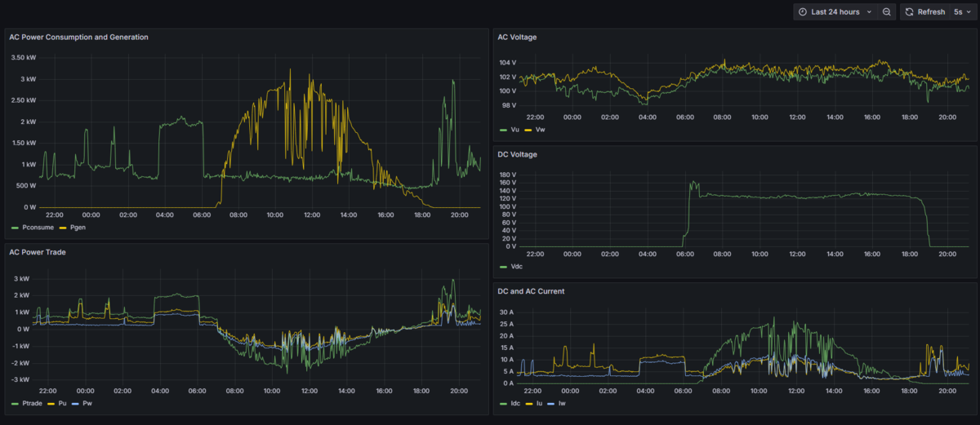Open the AC Power Trade panel title menu

(x=38, y=252)
